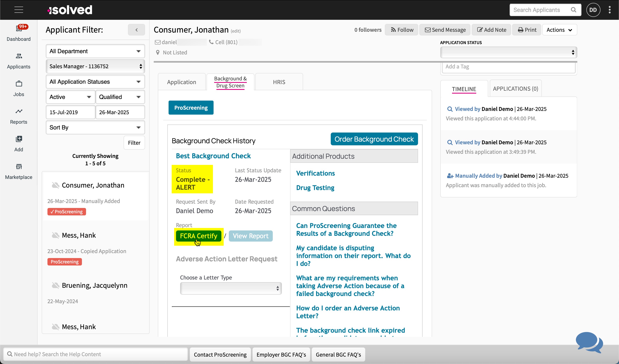Open the Drug Testing link
Image resolution: width=619 pixels, height=364 pixels.
[x=315, y=188]
